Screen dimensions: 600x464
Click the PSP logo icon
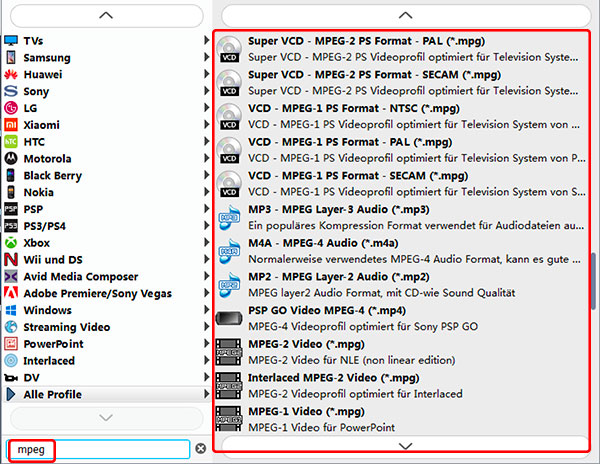click(x=11, y=209)
